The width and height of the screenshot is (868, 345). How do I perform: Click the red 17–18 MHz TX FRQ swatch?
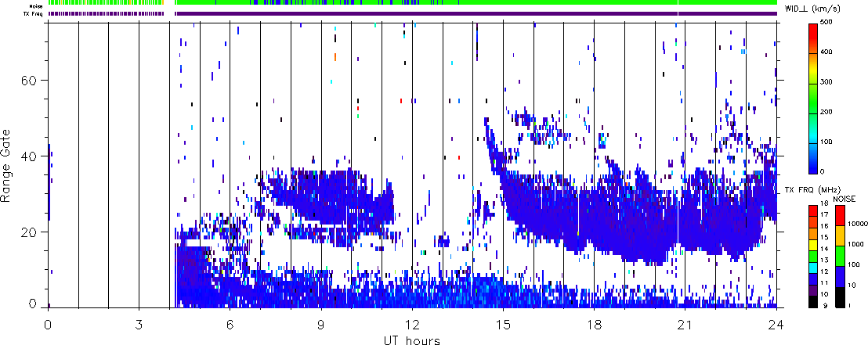(x=814, y=210)
